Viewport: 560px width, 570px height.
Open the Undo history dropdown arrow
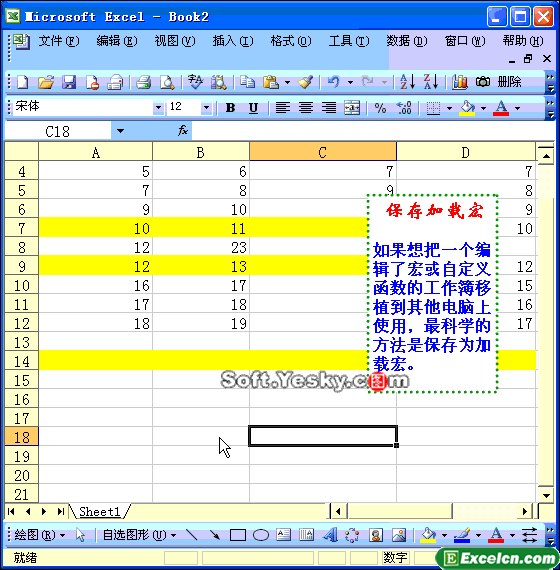pyautogui.click(x=350, y=83)
